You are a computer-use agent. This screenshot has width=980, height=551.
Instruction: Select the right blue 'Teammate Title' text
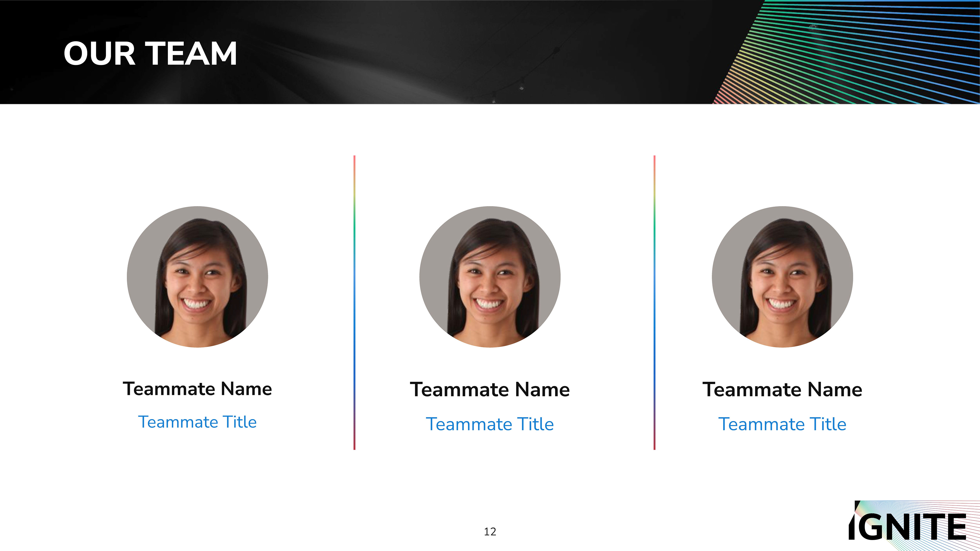click(782, 424)
